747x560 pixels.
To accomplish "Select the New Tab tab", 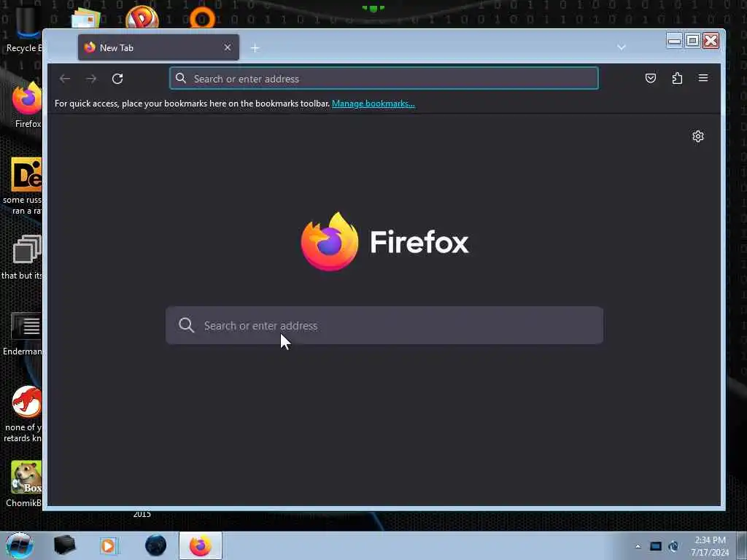I will click(x=158, y=47).
